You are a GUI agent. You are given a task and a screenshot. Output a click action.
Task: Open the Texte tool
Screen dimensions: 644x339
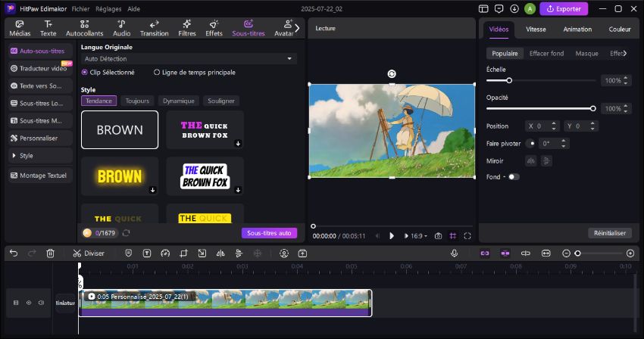pyautogui.click(x=48, y=28)
